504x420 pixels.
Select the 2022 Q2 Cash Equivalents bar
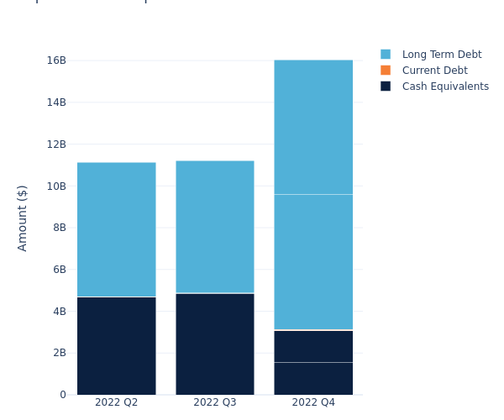click(116, 345)
